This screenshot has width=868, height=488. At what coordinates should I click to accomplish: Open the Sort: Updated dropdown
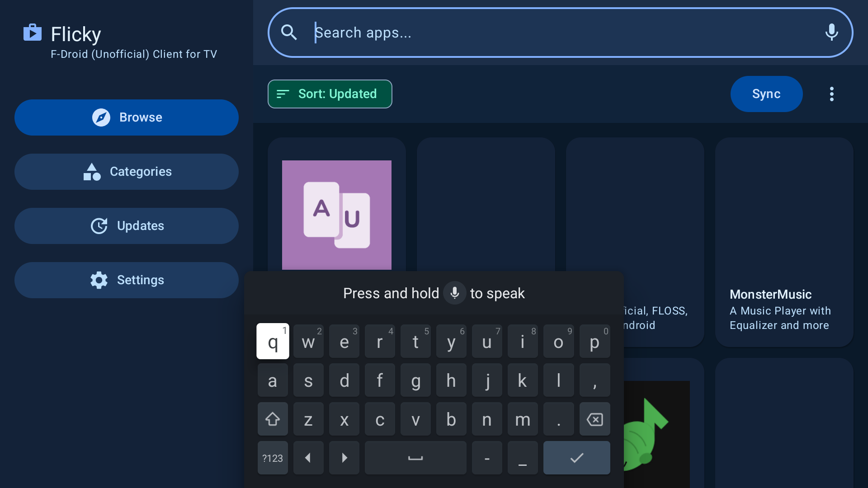click(x=330, y=94)
